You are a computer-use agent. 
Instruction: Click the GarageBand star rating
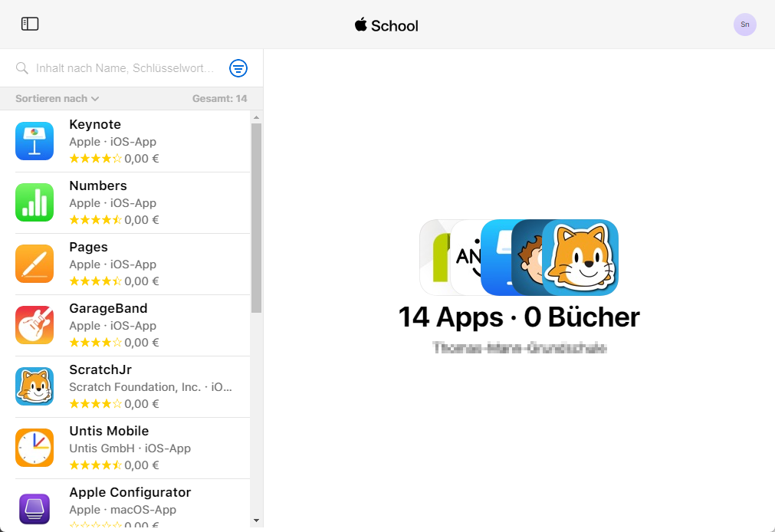tap(95, 343)
